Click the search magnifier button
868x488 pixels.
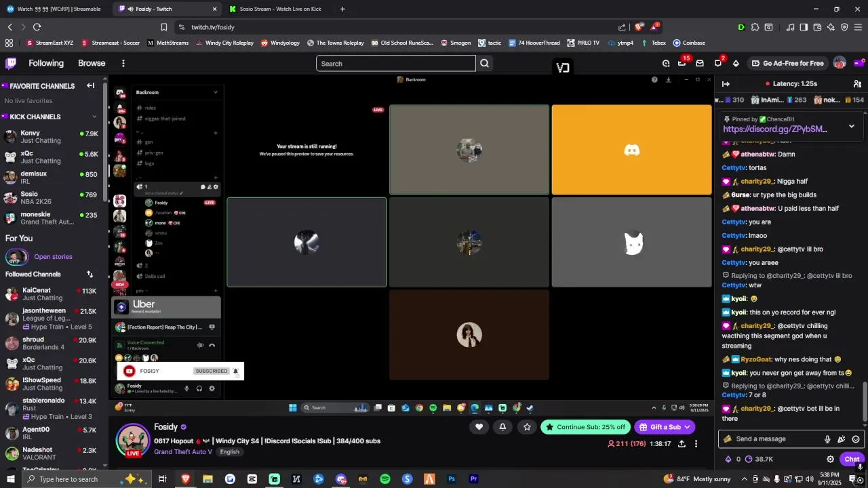tap(484, 63)
